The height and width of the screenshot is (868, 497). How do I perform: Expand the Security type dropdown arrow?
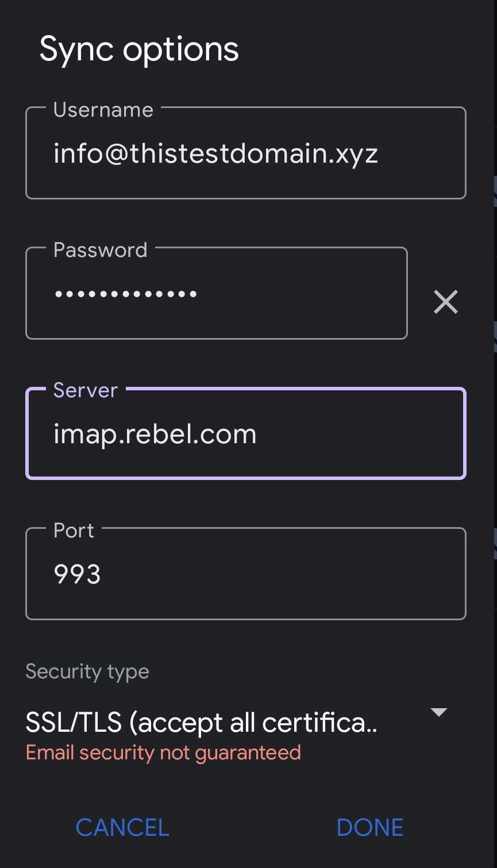[x=439, y=712]
